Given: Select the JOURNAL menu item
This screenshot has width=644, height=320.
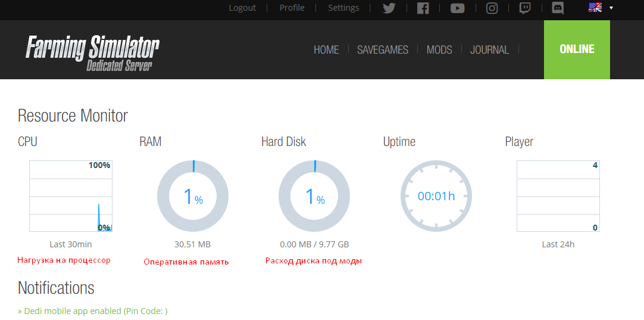Looking at the screenshot, I should click(x=489, y=50).
